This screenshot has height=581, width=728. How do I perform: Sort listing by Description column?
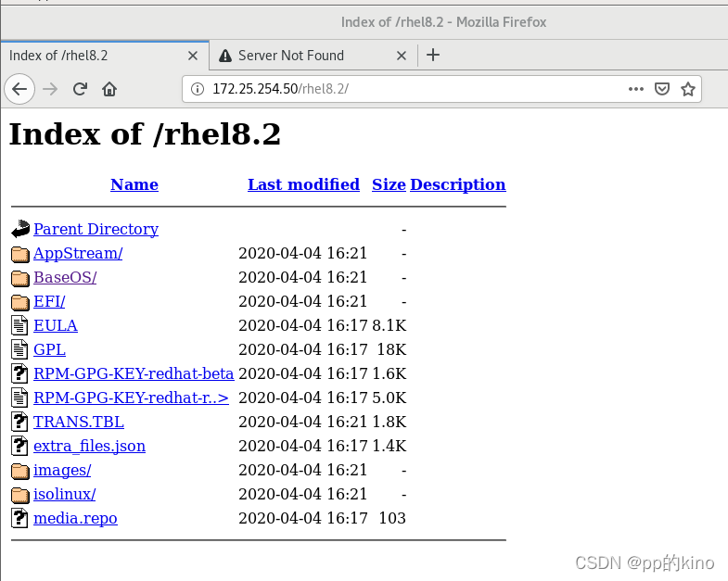click(x=458, y=184)
